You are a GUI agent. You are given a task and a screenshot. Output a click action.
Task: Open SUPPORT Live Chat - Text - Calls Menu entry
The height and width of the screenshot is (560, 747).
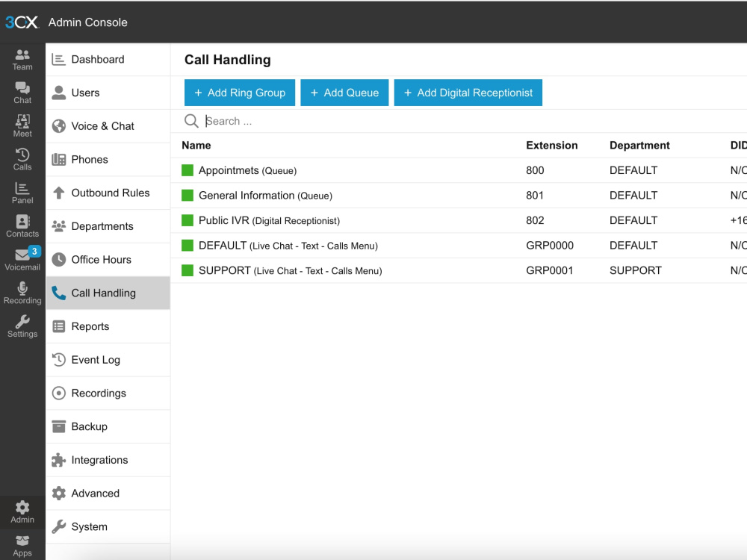tap(290, 270)
